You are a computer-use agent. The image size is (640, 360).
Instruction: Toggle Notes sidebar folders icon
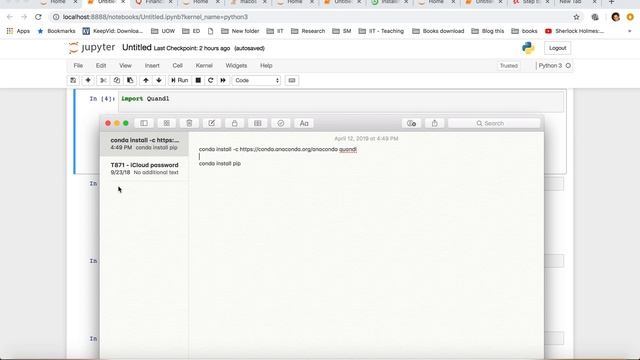[144, 123]
